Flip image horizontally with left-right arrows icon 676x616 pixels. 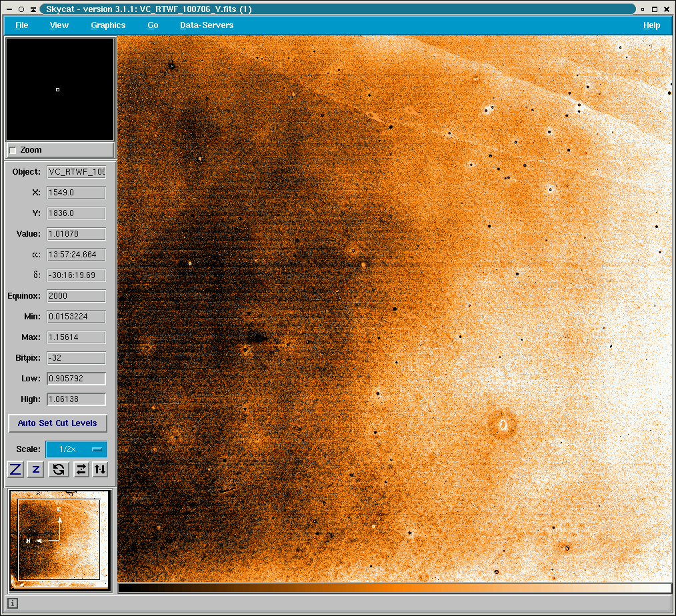click(81, 469)
